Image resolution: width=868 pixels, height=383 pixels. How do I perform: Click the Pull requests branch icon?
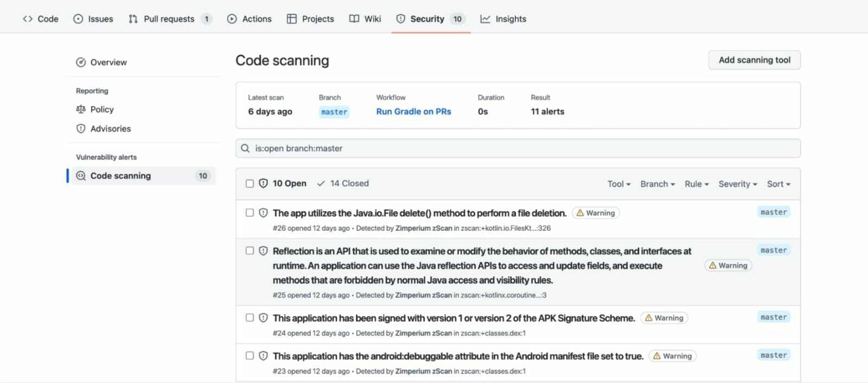[133, 19]
